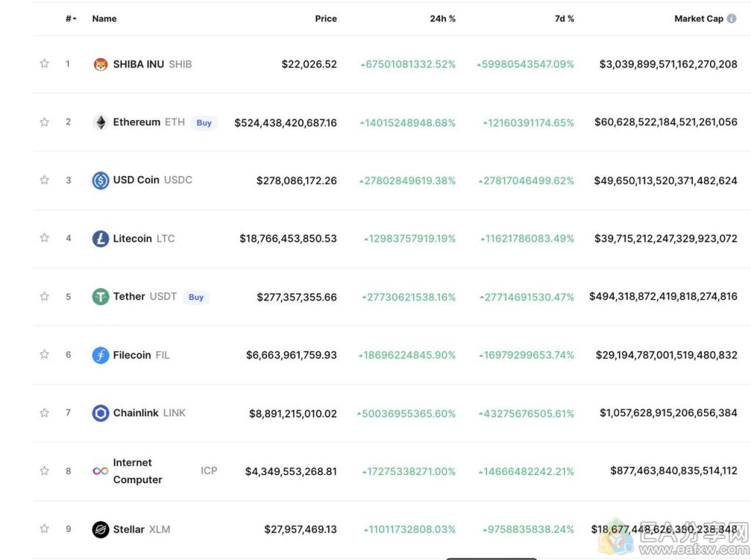
Task: Sort the table by rank number column
Action: coord(70,19)
